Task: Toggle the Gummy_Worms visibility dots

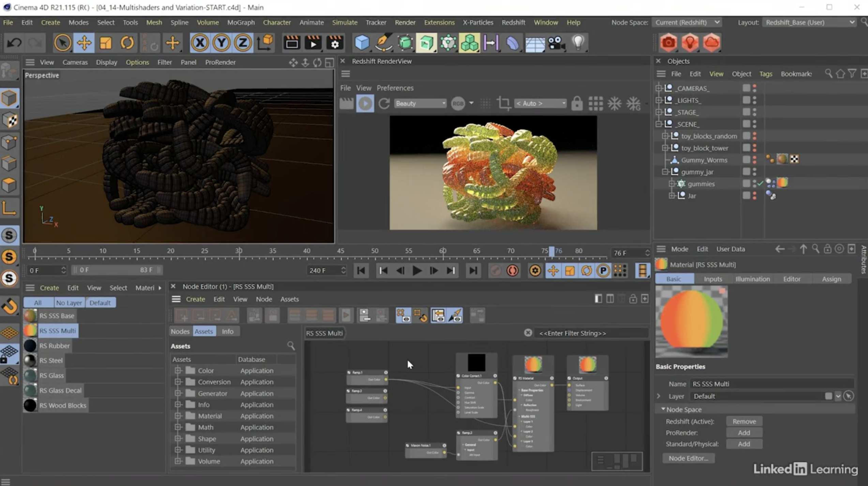Action: pos(754,160)
